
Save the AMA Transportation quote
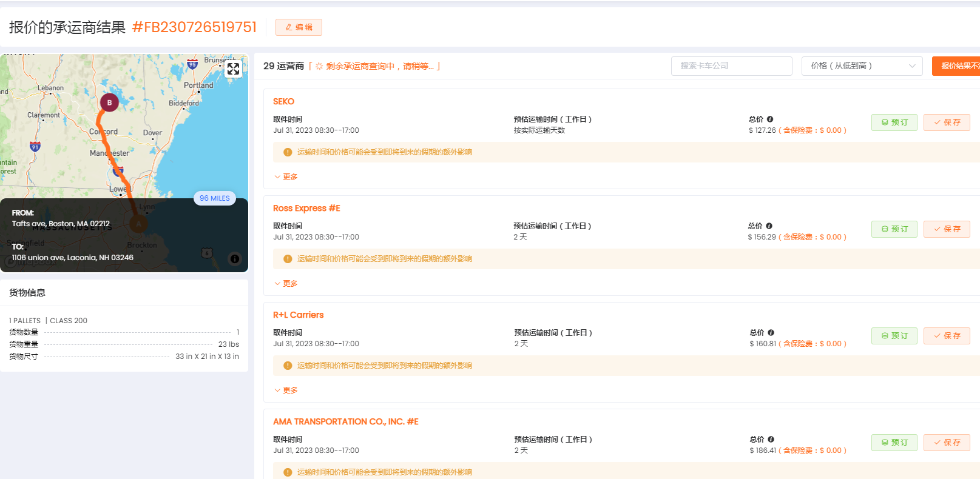point(947,443)
